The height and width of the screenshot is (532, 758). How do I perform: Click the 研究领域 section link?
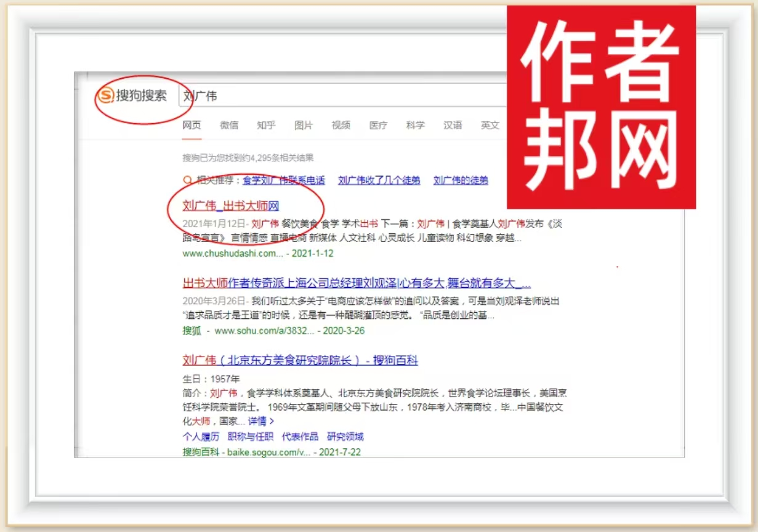[345, 437]
